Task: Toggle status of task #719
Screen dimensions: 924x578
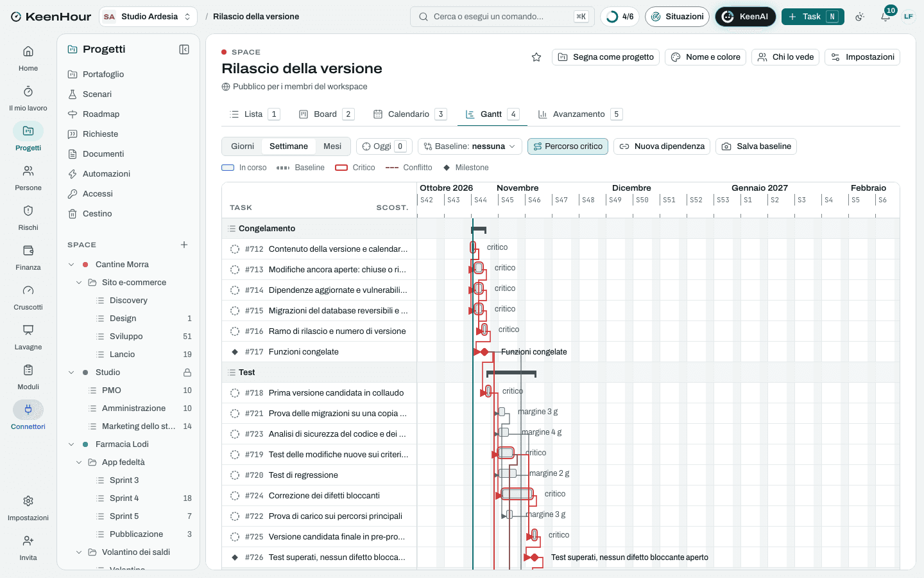Action: point(235,455)
